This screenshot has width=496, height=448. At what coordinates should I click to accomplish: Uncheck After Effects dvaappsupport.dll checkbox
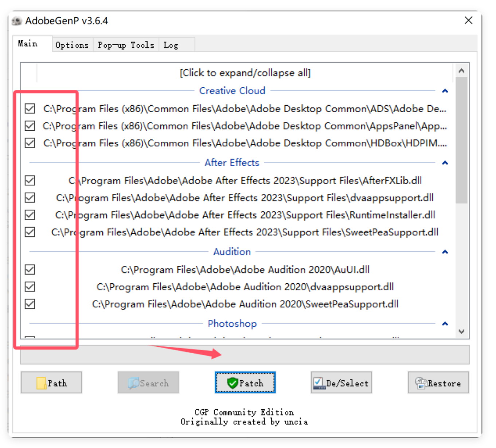(x=30, y=197)
